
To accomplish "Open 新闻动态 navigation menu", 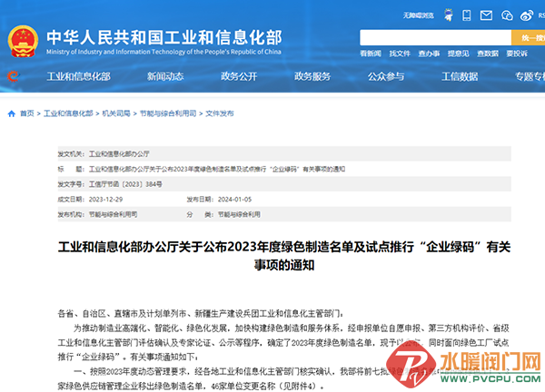I will 165,76.
